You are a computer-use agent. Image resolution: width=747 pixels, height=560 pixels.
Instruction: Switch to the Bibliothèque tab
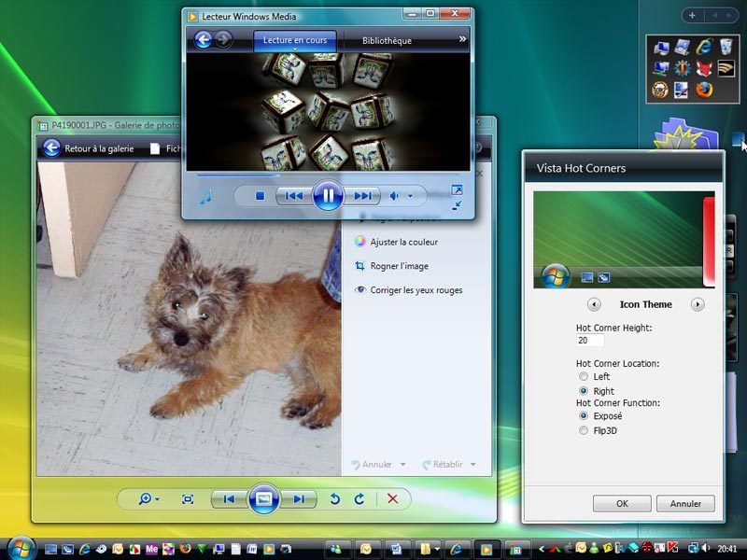tap(387, 41)
